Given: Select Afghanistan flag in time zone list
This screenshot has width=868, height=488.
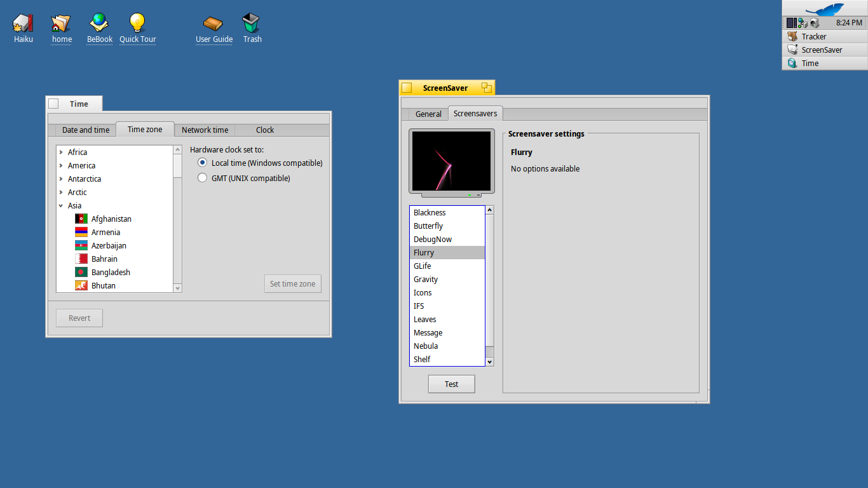Looking at the screenshot, I should (x=81, y=219).
